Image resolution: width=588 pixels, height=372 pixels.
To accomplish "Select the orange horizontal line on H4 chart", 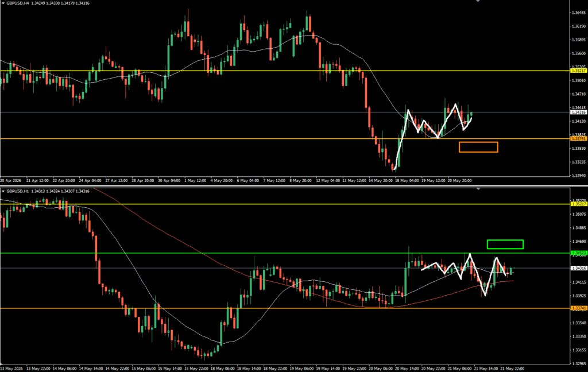I will pyautogui.click(x=285, y=139).
